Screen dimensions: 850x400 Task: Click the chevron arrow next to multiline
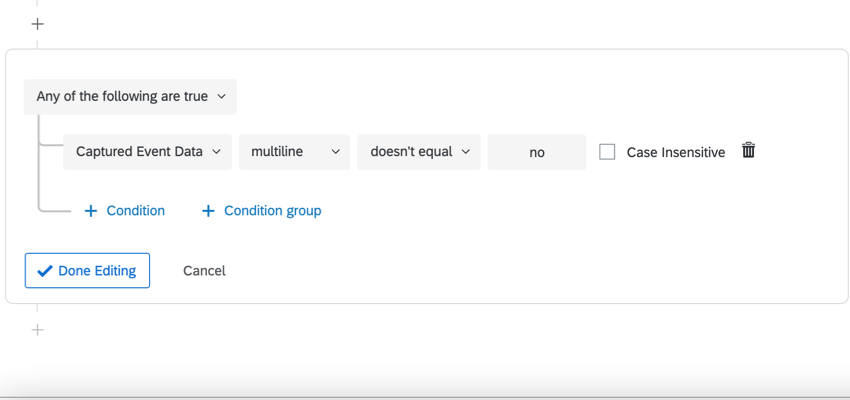(x=336, y=152)
